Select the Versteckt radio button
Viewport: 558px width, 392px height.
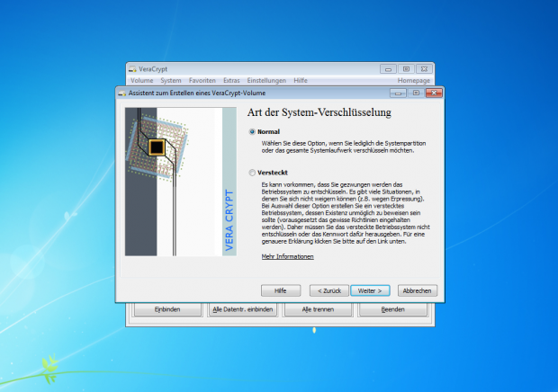pos(252,173)
